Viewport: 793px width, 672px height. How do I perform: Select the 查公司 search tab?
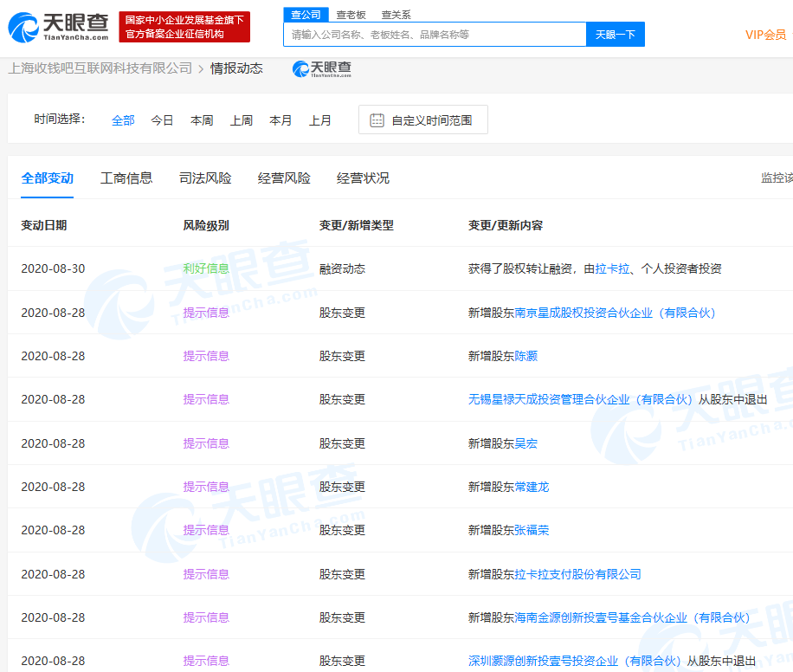coord(306,15)
